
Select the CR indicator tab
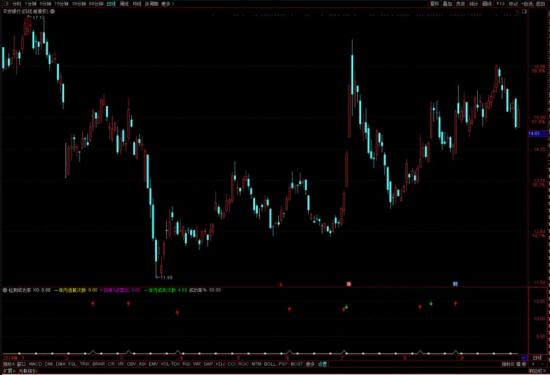click(111, 364)
